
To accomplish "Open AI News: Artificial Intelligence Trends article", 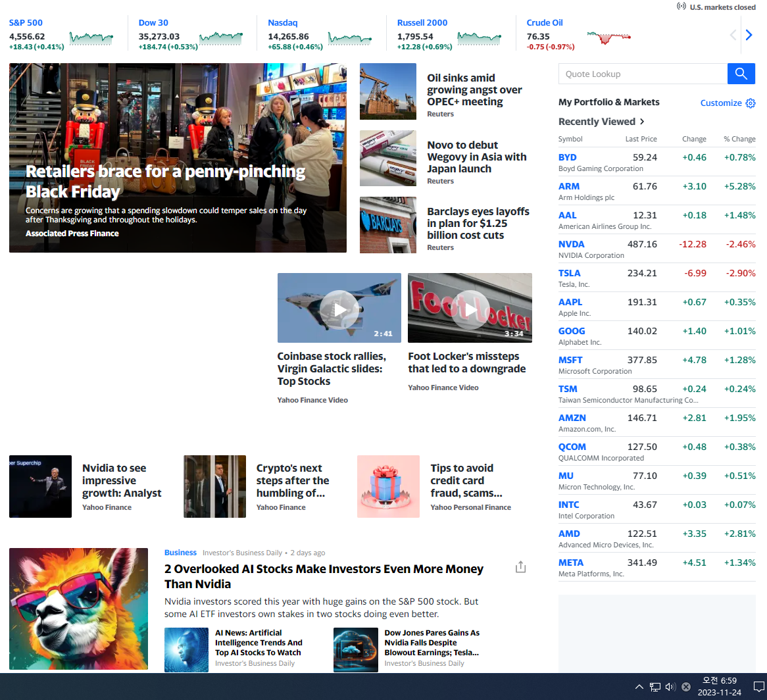I will point(259,643).
